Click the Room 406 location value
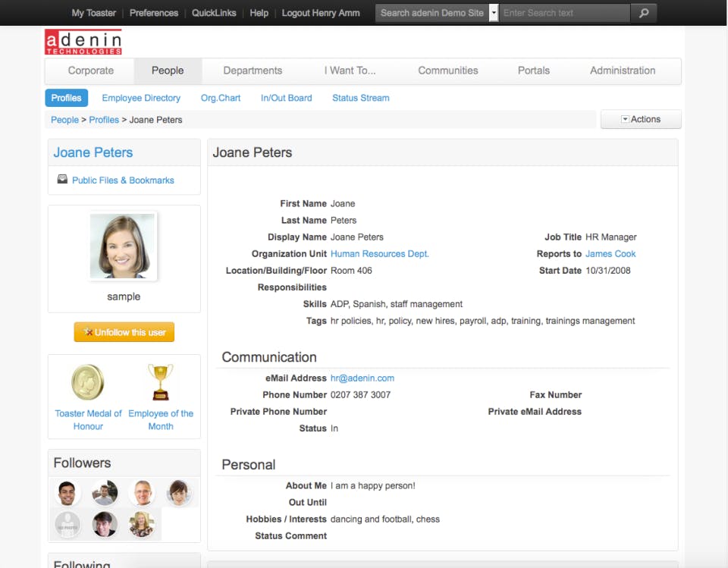728x568 pixels. pyautogui.click(x=351, y=271)
